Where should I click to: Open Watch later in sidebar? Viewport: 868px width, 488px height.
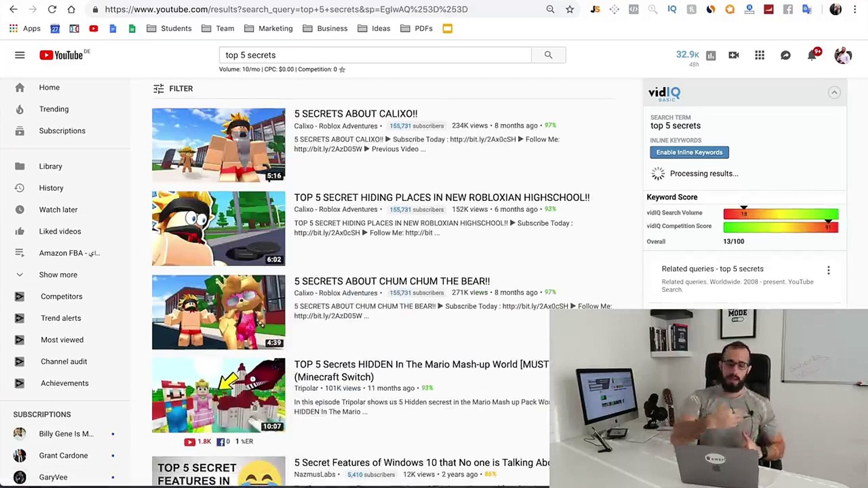coord(58,210)
